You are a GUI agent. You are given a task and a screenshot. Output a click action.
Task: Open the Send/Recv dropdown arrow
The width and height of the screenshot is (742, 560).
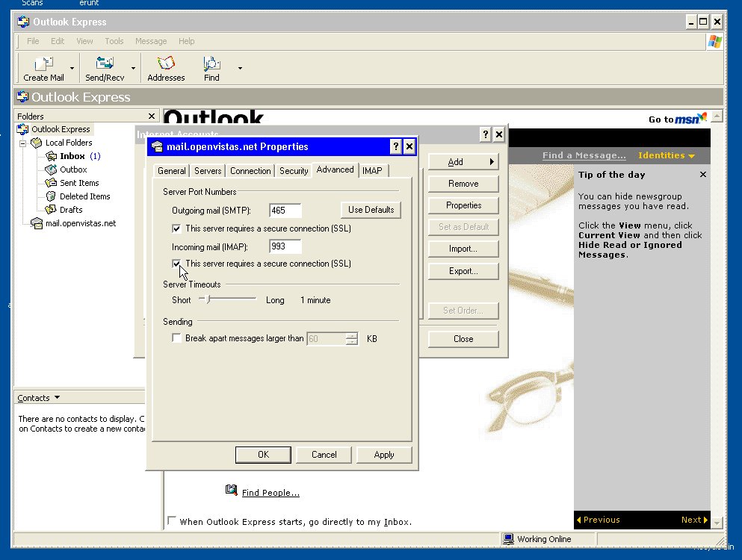[x=134, y=68]
